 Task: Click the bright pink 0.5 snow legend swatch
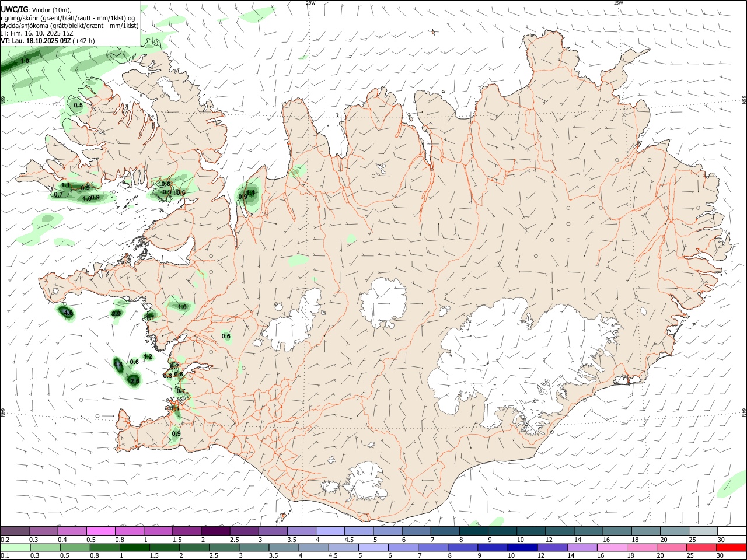(101, 531)
